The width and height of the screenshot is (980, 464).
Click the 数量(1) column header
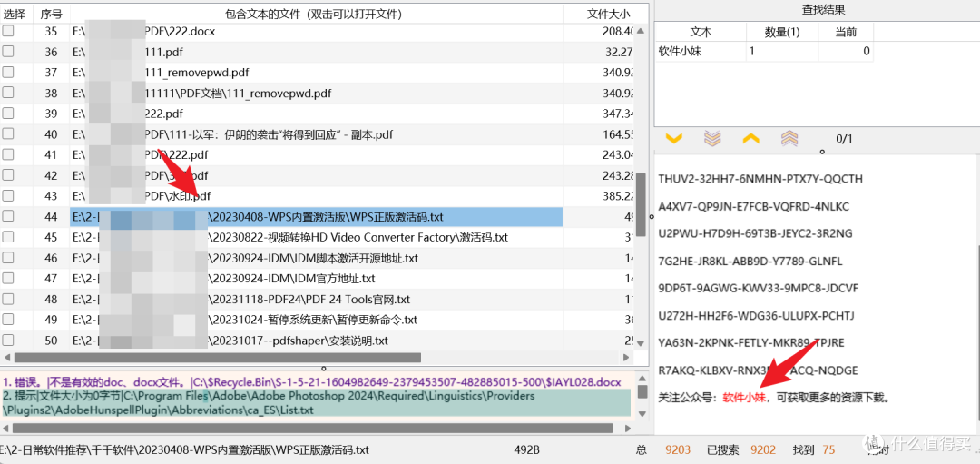[x=782, y=32]
